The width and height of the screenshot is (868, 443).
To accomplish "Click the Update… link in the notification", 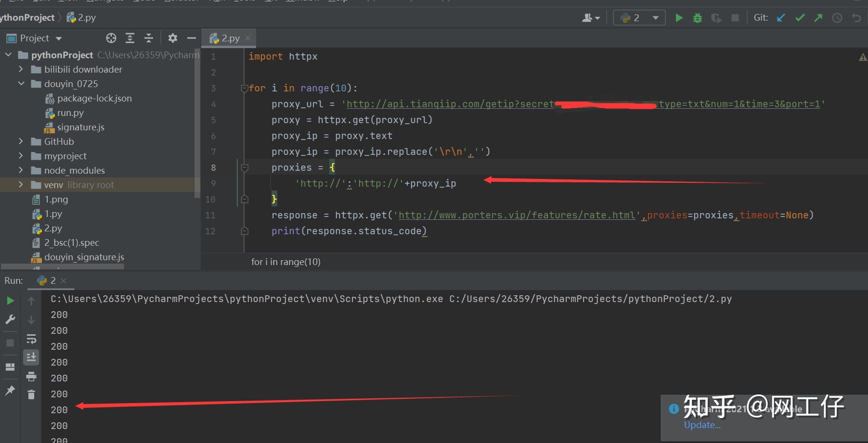I will pos(702,425).
